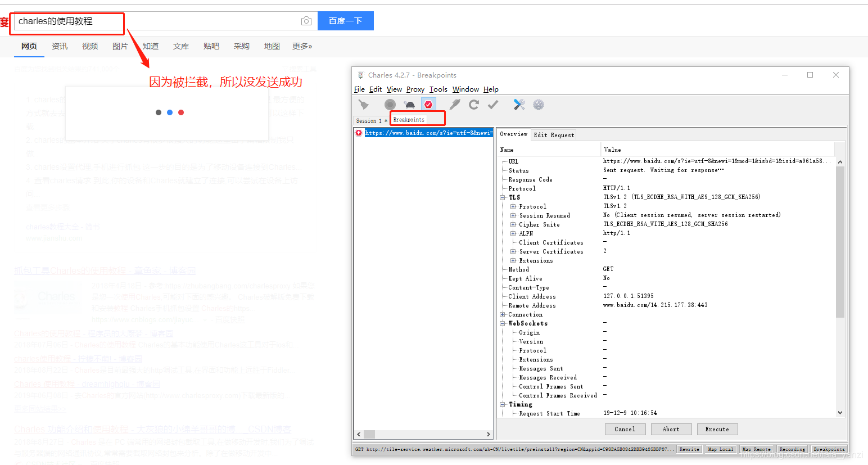This screenshot has width=868, height=465.
Task: Expand the Cipher Suite node
Action: pyautogui.click(x=513, y=224)
